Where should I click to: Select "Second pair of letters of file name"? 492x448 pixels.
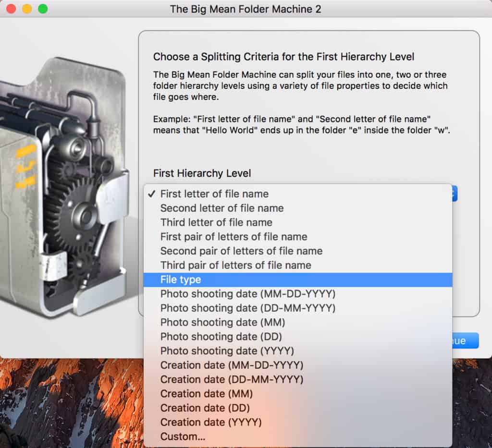(x=241, y=251)
